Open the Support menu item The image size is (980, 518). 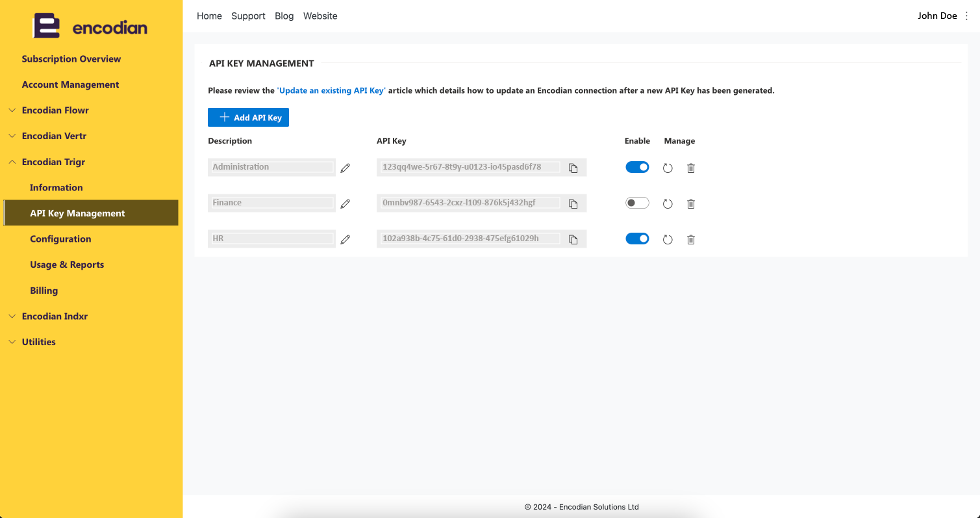[248, 16]
